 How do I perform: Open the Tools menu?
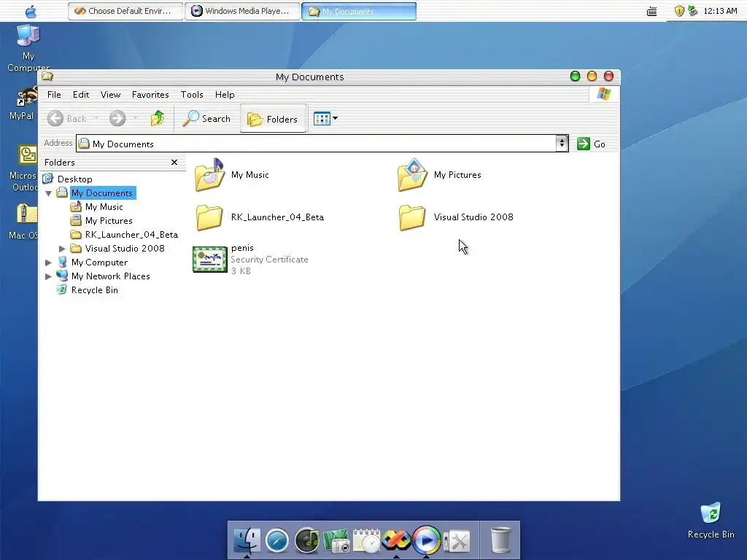[192, 94]
